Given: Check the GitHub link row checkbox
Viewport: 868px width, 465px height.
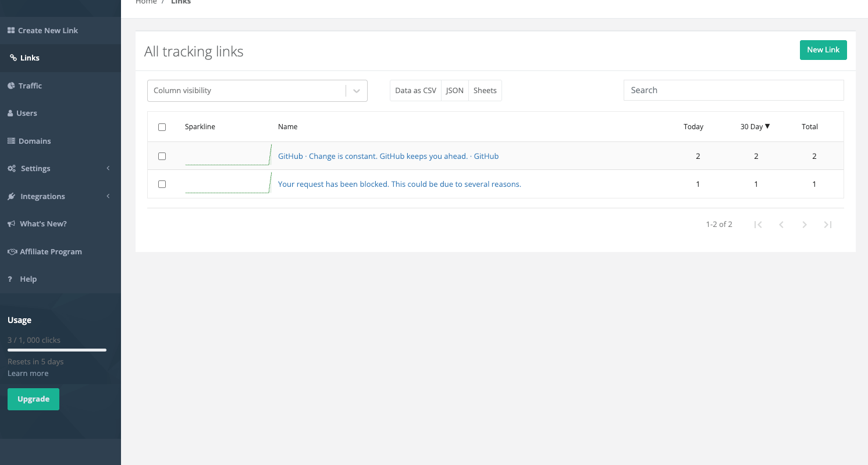Looking at the screenshot, I should [162, 155].
